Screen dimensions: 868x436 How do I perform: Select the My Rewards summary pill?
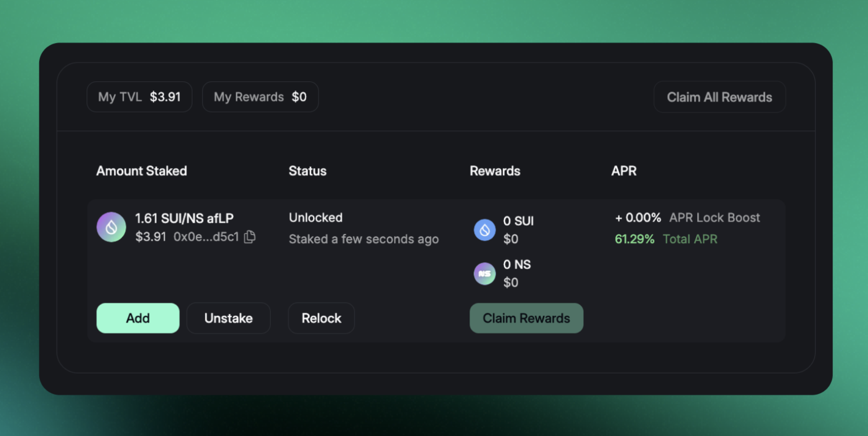click(x=260, y=97)
